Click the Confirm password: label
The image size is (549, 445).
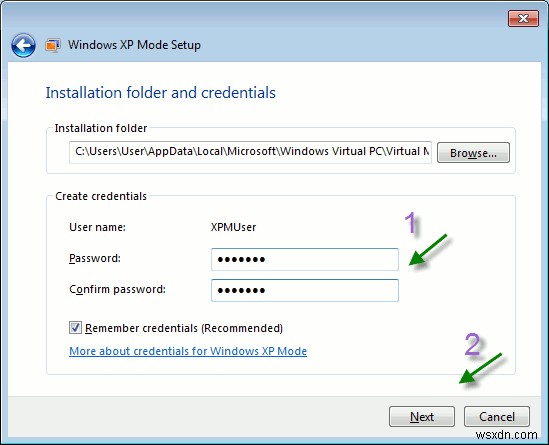tap(117, 290)
